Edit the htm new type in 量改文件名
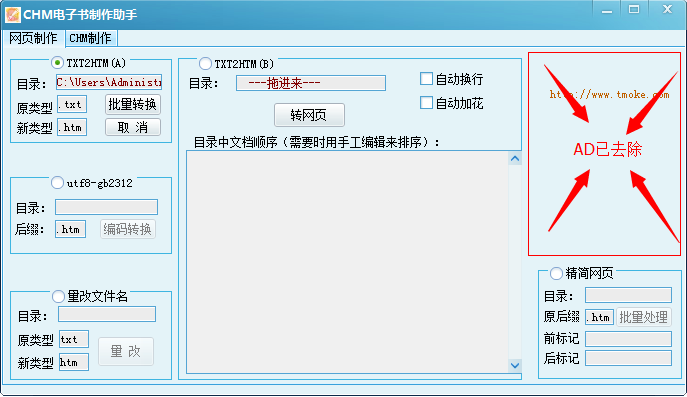687x397 pixels. (x=74, y=362)
